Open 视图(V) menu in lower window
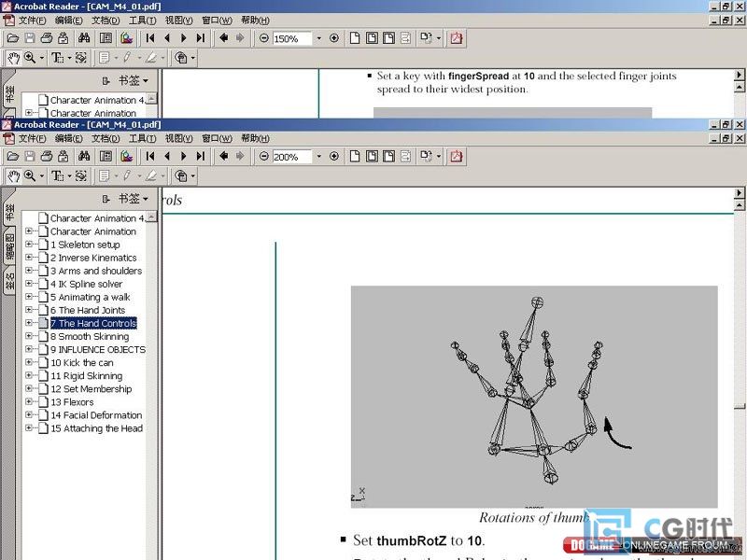 coord(178,138)
